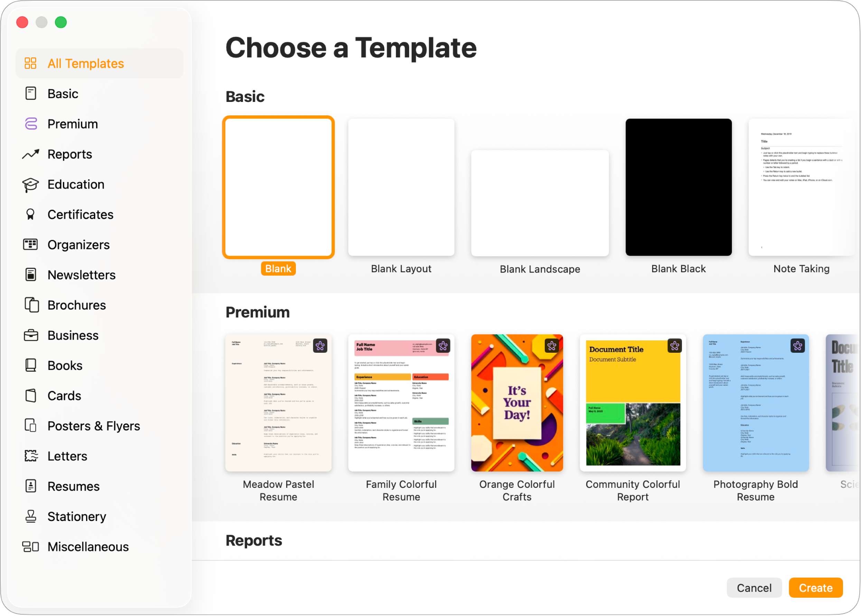Click the green zoom button of the window

point(61,22)
